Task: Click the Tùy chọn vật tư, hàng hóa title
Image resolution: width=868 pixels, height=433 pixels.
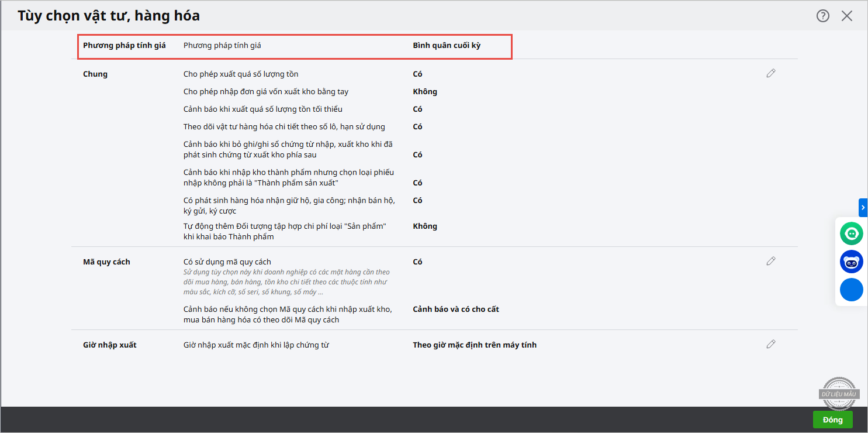Action: 109,16
